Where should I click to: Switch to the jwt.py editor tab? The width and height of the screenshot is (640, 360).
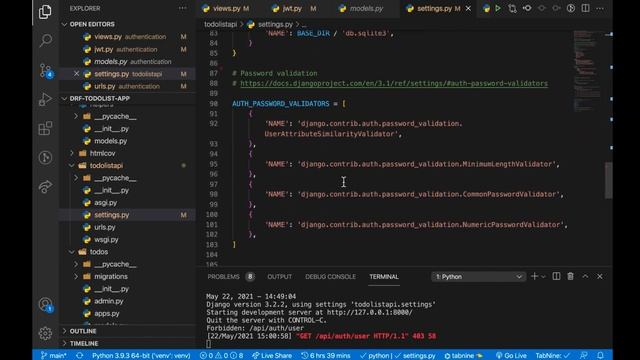(x=292, y=8)
